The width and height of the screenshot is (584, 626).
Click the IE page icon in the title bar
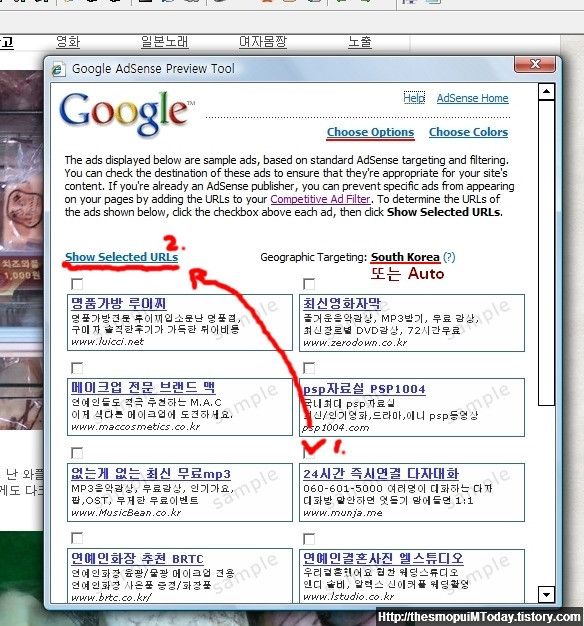[58, 69]
